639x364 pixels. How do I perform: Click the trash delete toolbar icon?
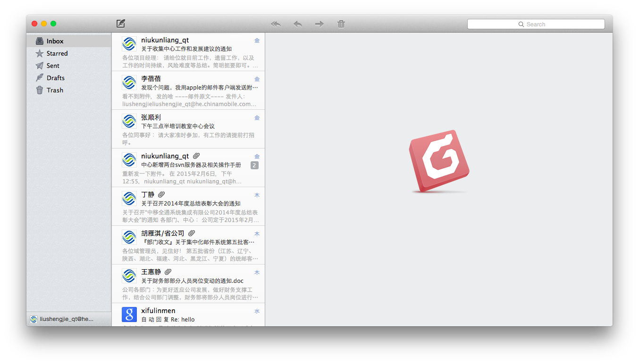pos(341,24)
